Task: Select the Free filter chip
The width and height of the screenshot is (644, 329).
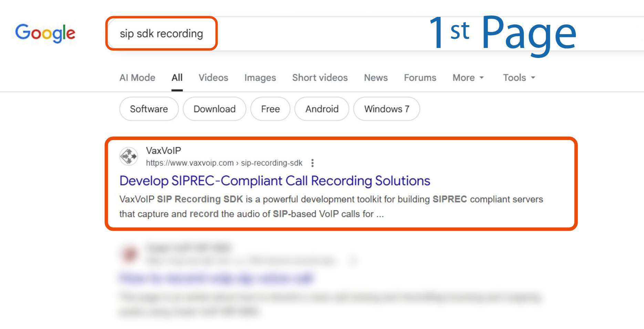Action: (x=270, y=109)
